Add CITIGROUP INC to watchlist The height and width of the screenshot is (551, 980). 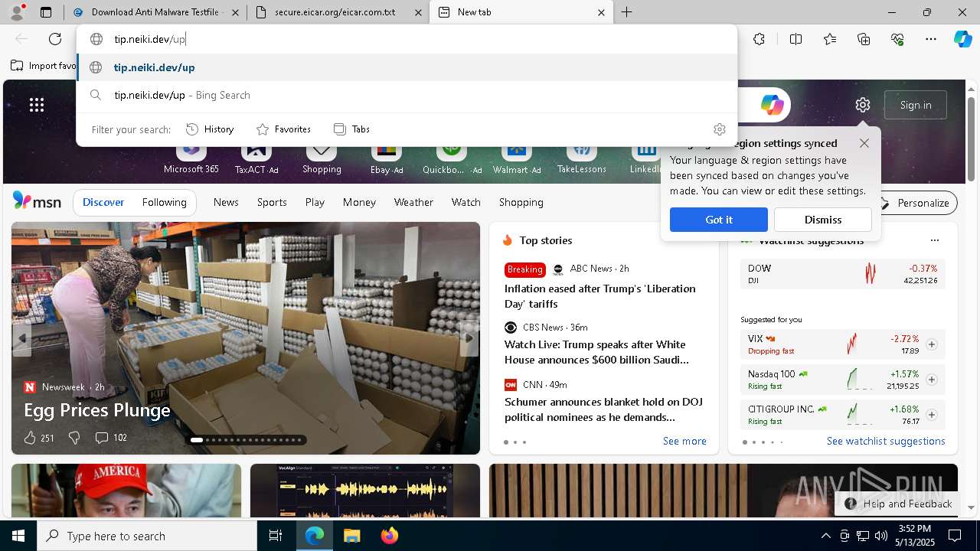click(932, 415)
